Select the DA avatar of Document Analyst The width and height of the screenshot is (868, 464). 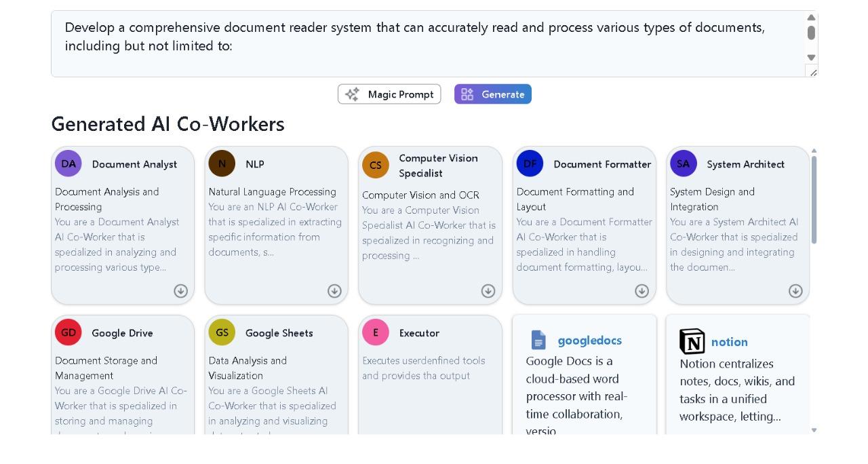68,163
